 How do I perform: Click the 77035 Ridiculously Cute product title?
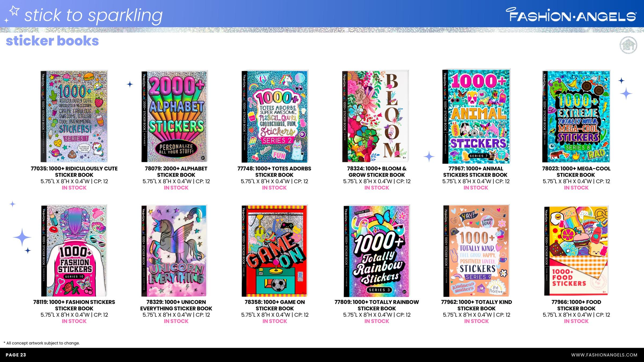point(74,172)
